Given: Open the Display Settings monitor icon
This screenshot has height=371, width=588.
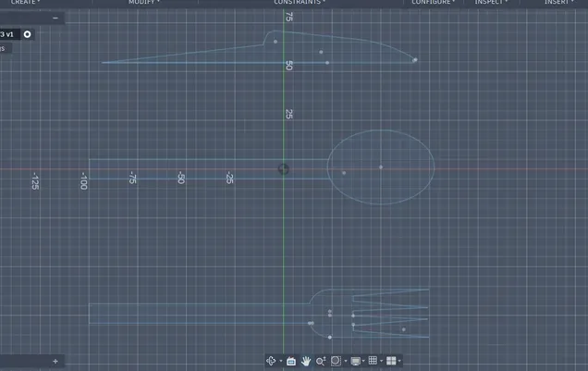Looking at the screenshot, I should 356,361.
